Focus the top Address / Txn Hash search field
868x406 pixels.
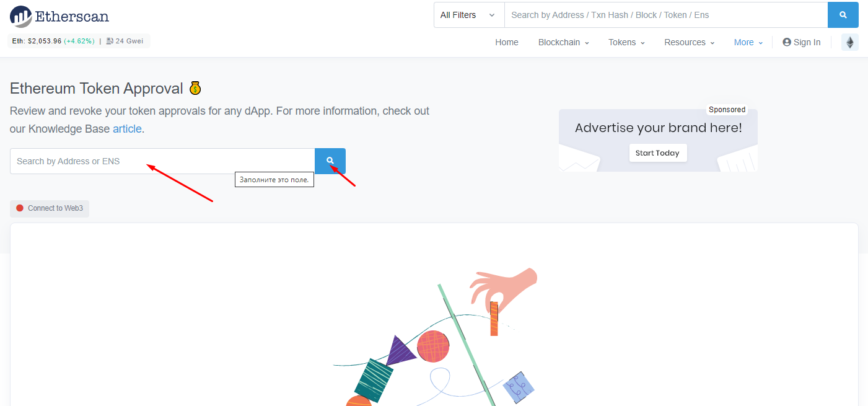point(666,15)
